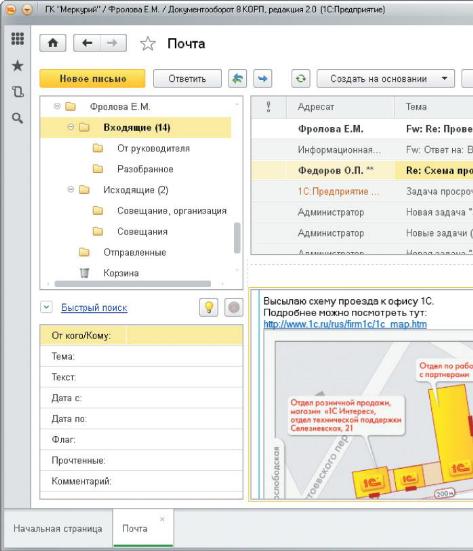
Task: Open the Создать на основании dropdown
Action: (385, 78)
